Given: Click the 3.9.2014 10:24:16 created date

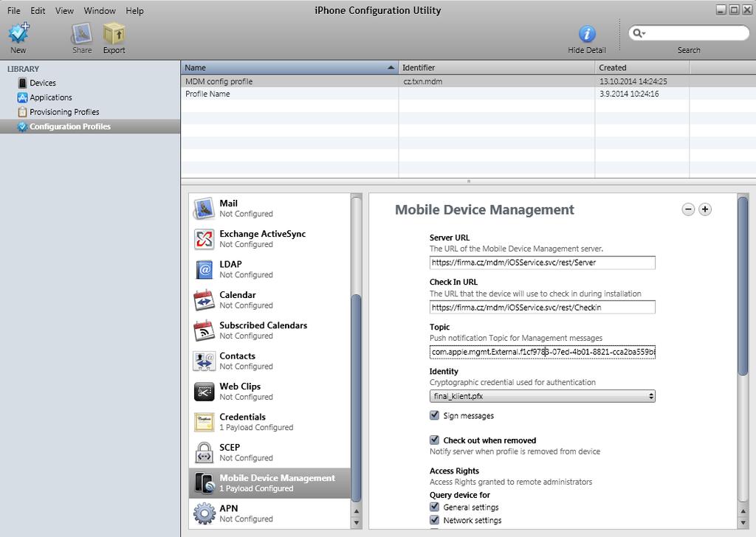Looking at the screenshot, I should pyautogui.click(x=629, y=94).
